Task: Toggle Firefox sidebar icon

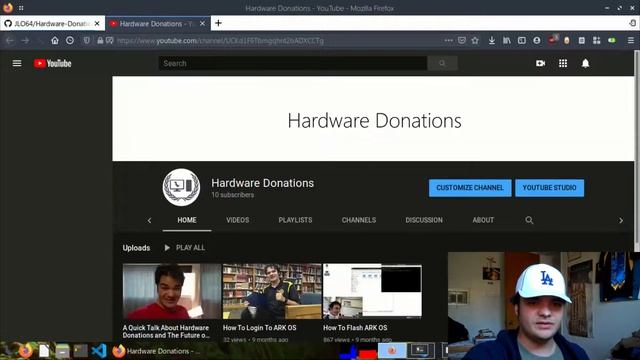Action: click(x=522, y=40)
